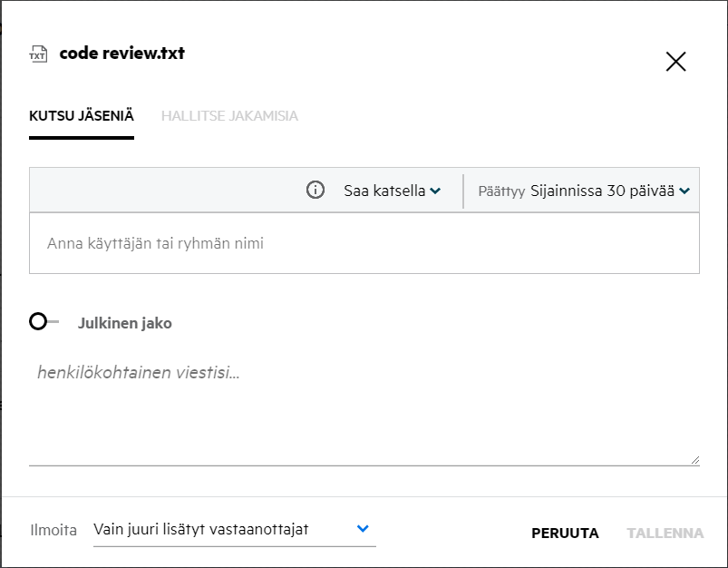This screenshot has height=568, width=728.
Task: Open the Saa katsella permission dropdown
Action: (x=385, y=191)
